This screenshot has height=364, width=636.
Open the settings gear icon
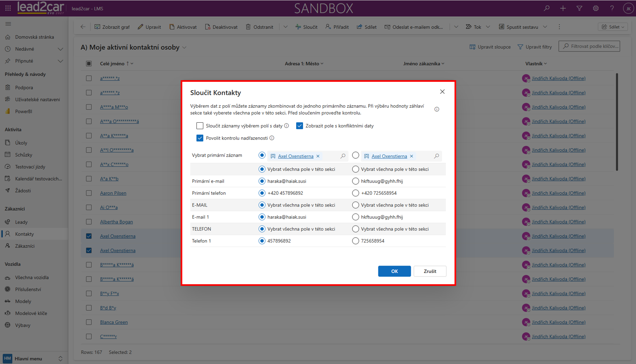click(595, 8)
